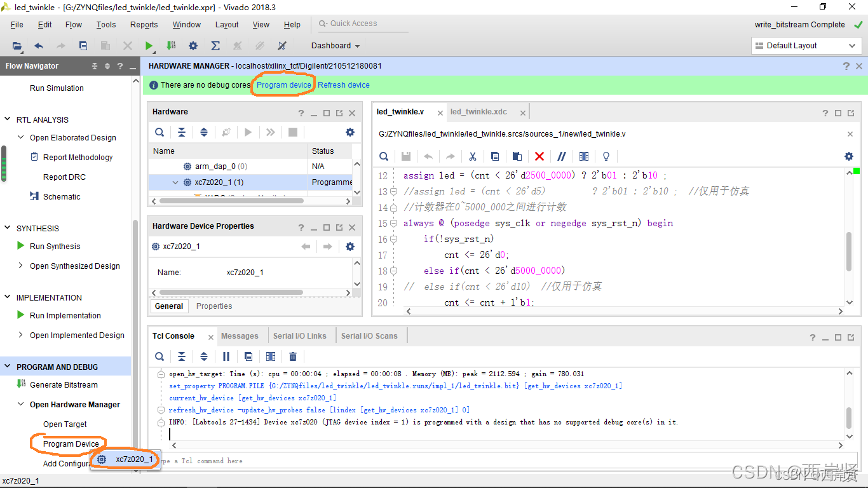Click Open Target in Flow Navigator
The width and height of the screenshot is (868, 488).
65,424
